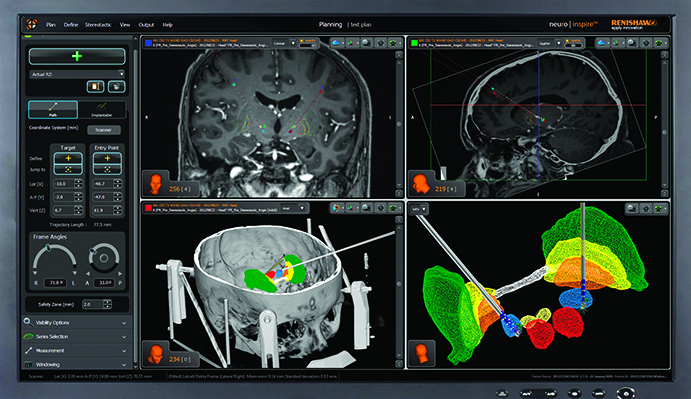Open the Define menu
The image size is (691, 399).
71,25
